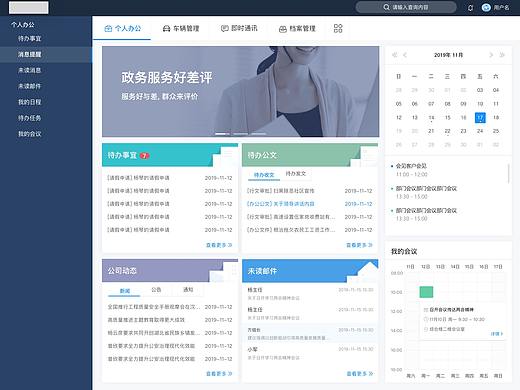Image resolution: width=520 pixels, height=390 pixels.
Task: Select date 03 in calendar
Action: (480, 90)
